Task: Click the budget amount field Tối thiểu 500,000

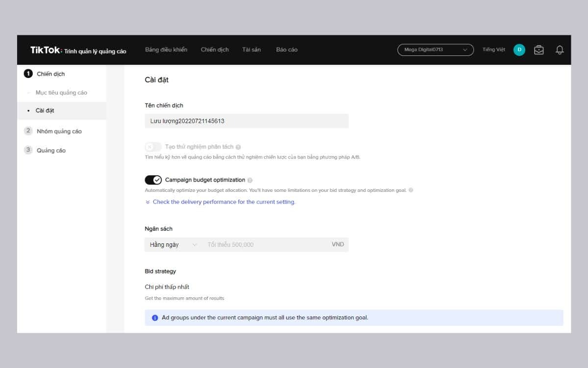Action: [x=265, y=244]
